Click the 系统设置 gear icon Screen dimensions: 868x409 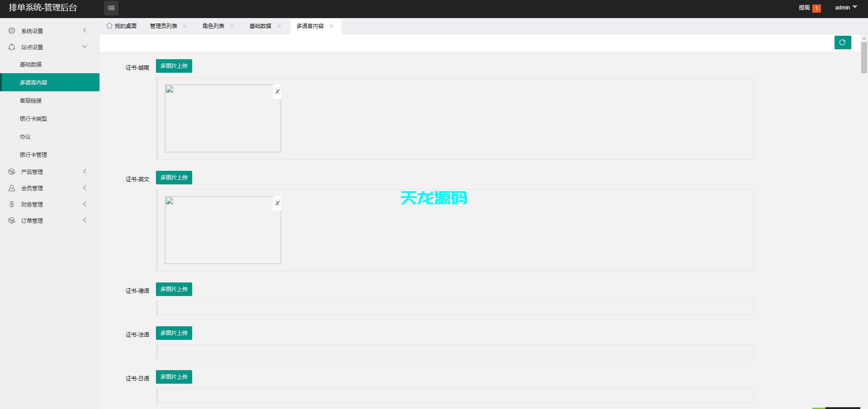12,30
